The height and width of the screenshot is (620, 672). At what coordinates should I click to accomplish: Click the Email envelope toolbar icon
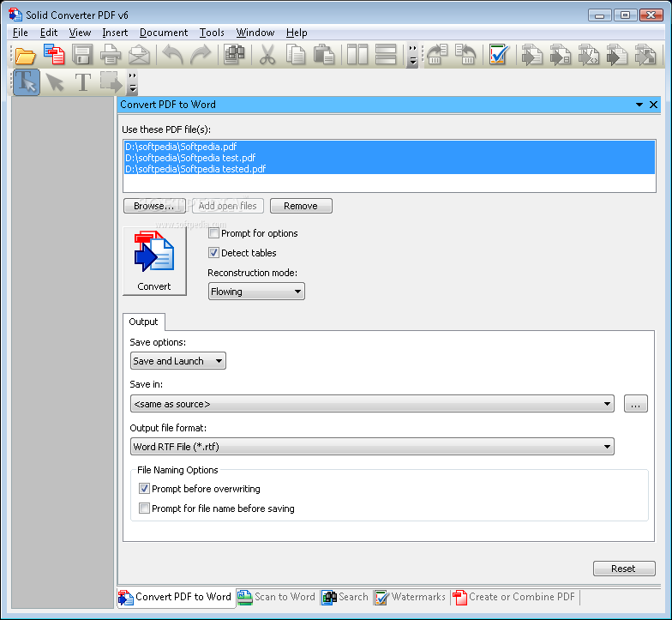tap(139, 55)
